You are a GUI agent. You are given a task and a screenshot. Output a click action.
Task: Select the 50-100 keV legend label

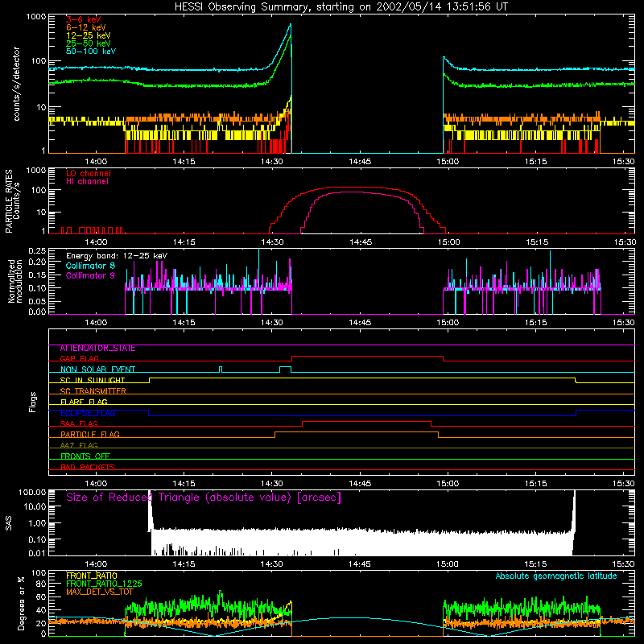(x=91, y=52)
